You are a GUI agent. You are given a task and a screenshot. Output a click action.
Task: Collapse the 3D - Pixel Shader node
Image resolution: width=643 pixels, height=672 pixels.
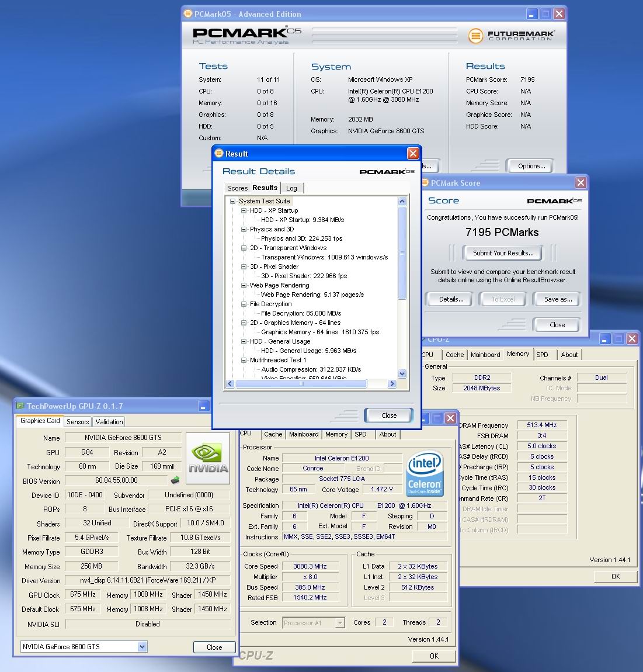click(x=244, y=266)
